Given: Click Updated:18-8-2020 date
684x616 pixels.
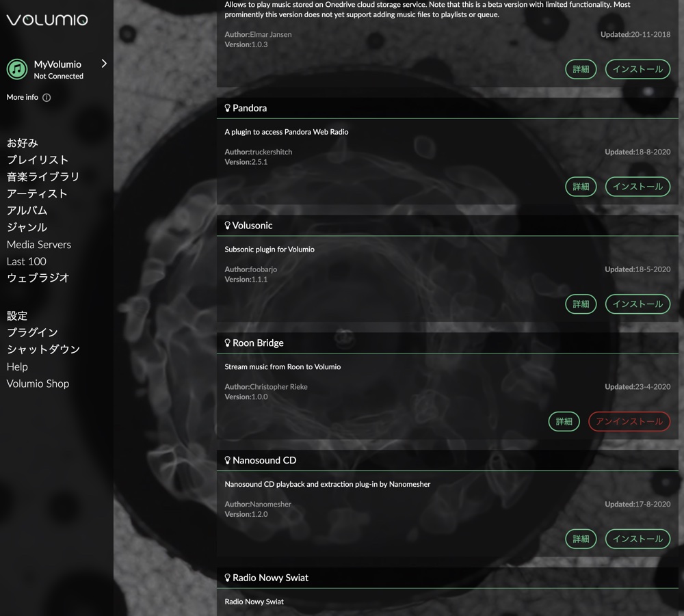Looking at the screenshot, I should [637, 152].
